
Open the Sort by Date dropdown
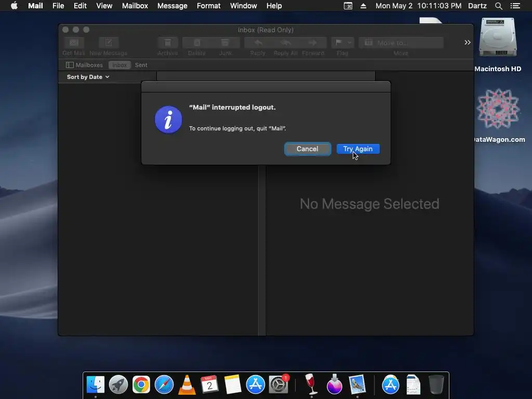tap(88, 77)
